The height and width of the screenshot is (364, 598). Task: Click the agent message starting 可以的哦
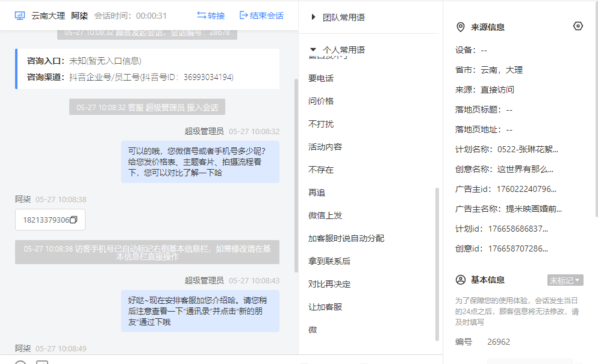[200, 162]
